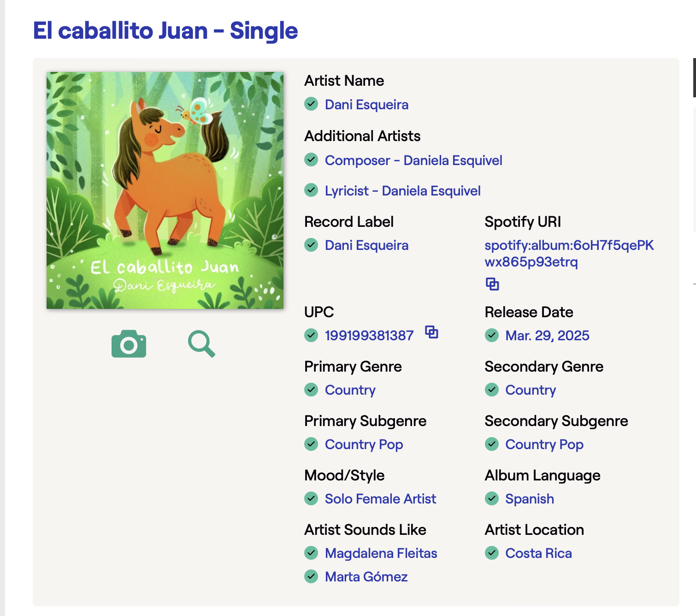
Task: Click the 'Artist Name' field label
Action: coord(344,81)
